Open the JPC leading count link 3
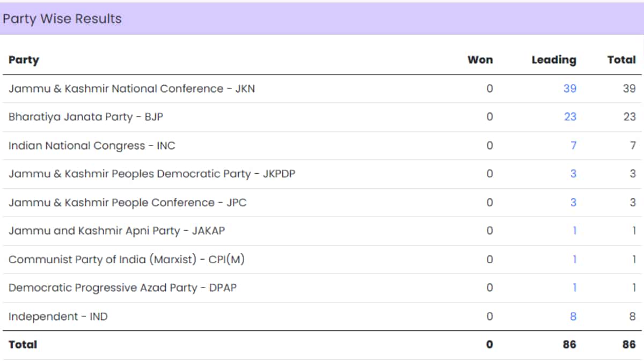This screenshot has height=362, width=644. [573, 202]
